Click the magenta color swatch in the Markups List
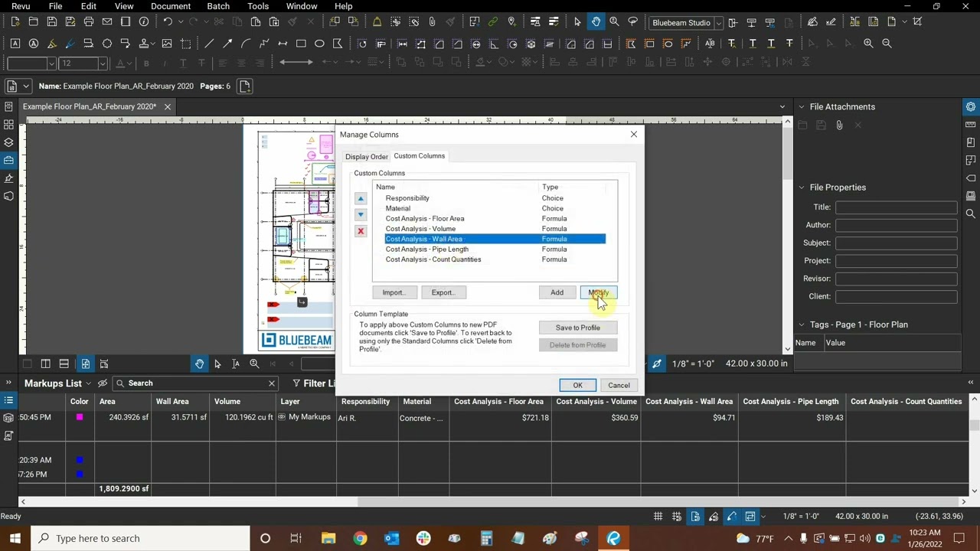Screen dimensions: 980x551 (80, 418)
